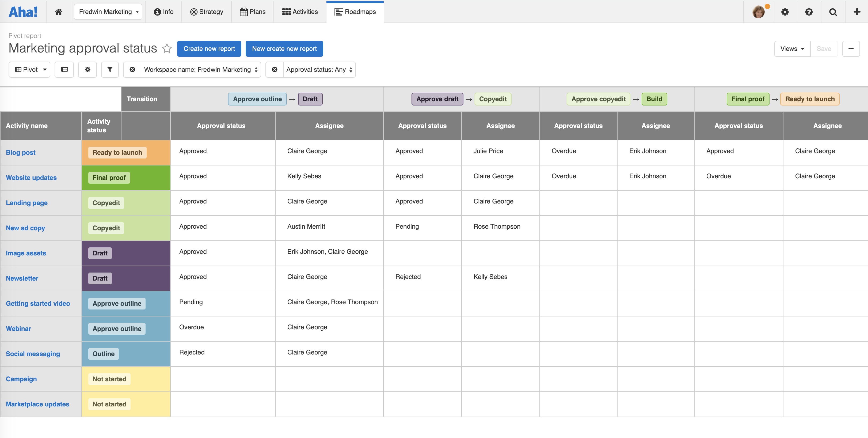The width and height of the screenshot is (868, 438).
Task: Click the Not started status in Campaign row
Action: [x=109, y=379]
